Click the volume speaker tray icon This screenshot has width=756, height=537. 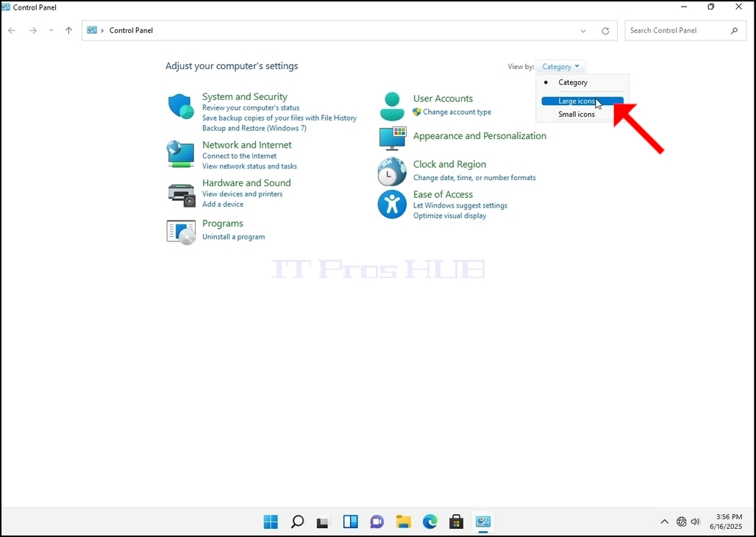pyautogui.click(x=695, y=522)
